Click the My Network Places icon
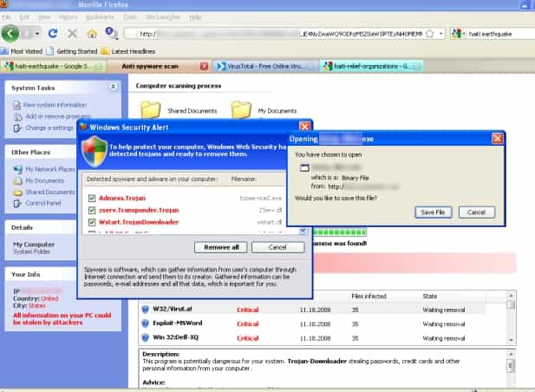This screenshot has height=392, width=535. point(17,169)
